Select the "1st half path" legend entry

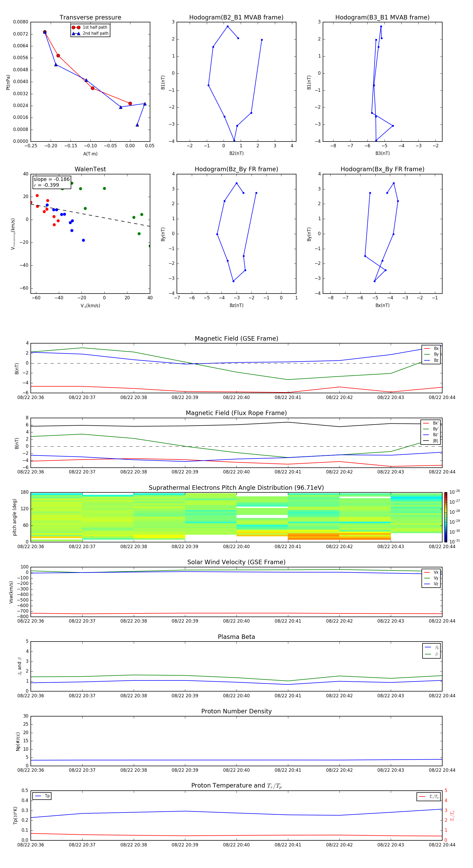[90, 27]
